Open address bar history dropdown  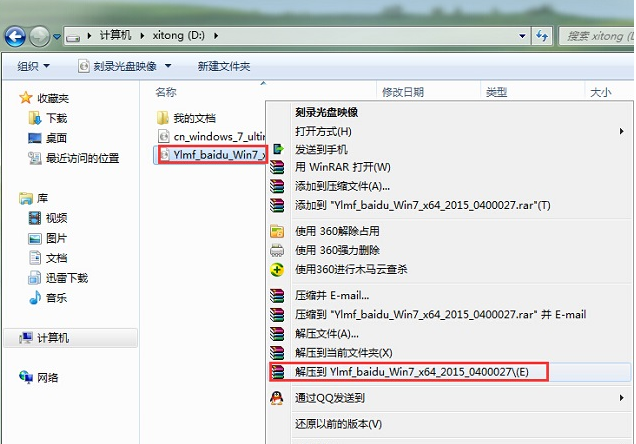point(522,36)
